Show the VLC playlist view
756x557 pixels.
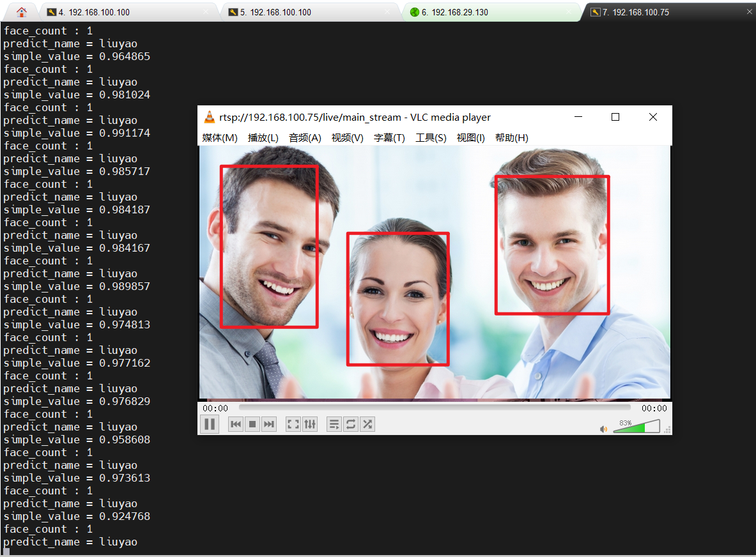pyautogui.click(x=334, y=423)
